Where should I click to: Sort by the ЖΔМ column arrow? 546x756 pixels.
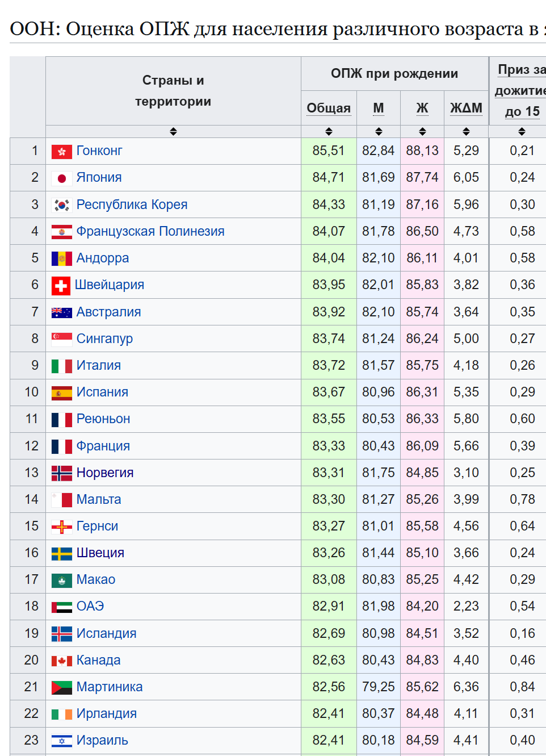point(466,132)
